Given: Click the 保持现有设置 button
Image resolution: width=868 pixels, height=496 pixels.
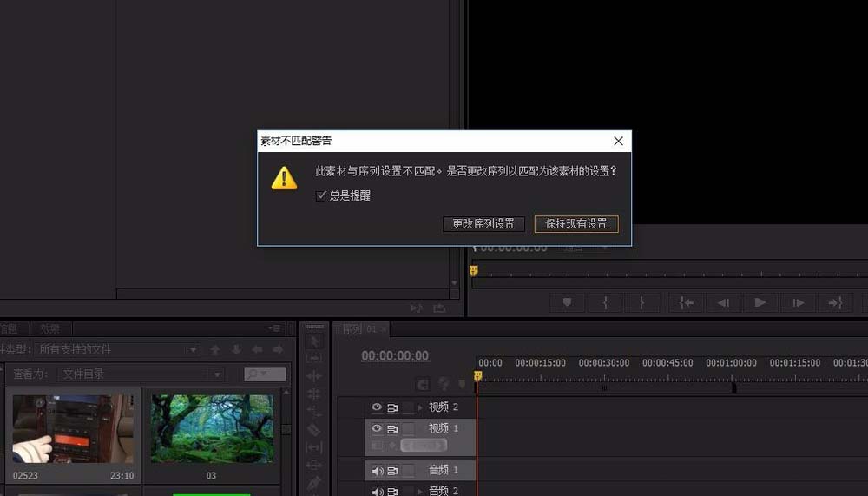Looking at the screenshot, I should [x=576, y=224].
